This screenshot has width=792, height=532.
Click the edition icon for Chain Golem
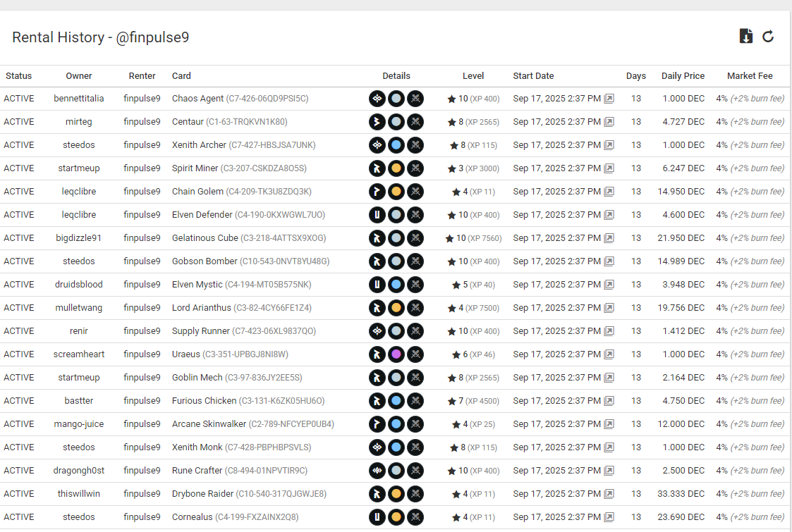377,192
